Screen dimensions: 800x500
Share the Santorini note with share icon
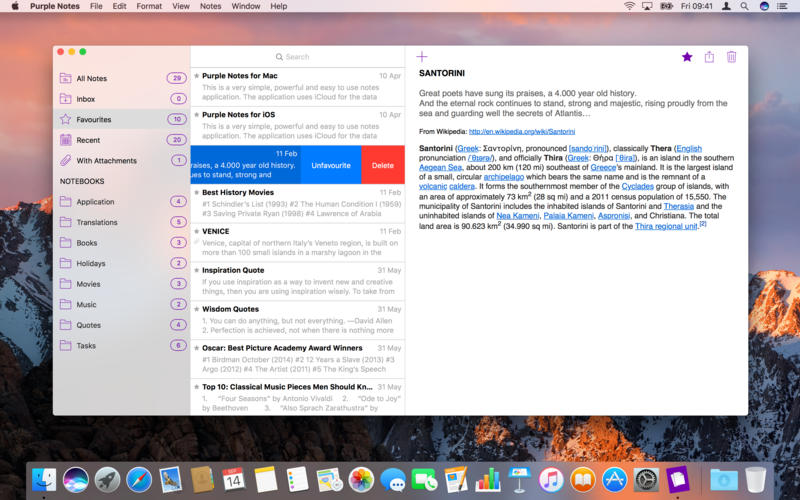709,57
